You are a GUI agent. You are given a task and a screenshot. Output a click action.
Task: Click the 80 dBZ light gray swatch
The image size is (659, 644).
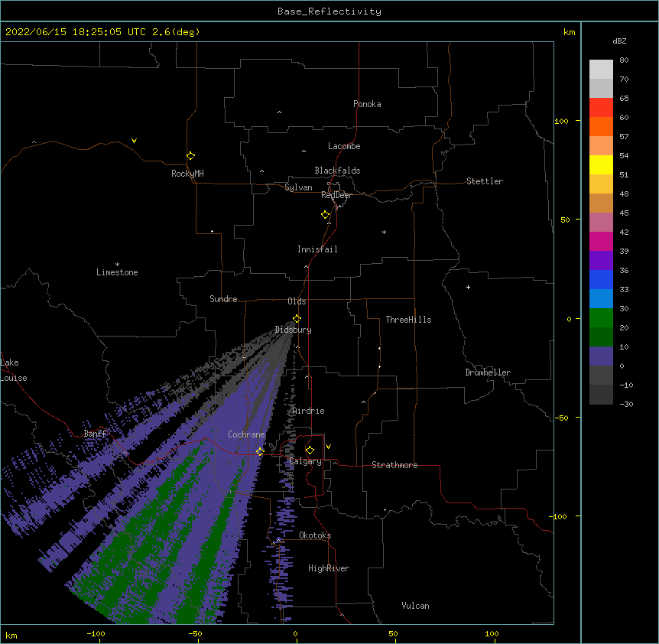coord(601,70)
